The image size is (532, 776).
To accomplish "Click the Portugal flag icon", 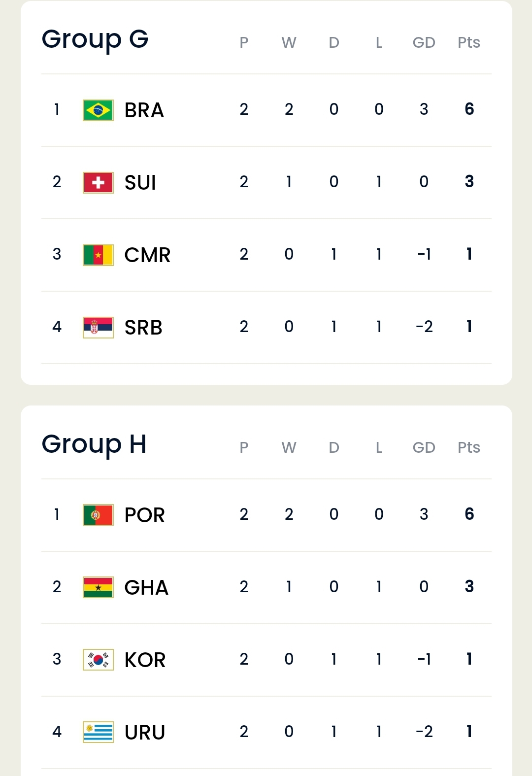I will pyautogui.click(x=98, y=515).
